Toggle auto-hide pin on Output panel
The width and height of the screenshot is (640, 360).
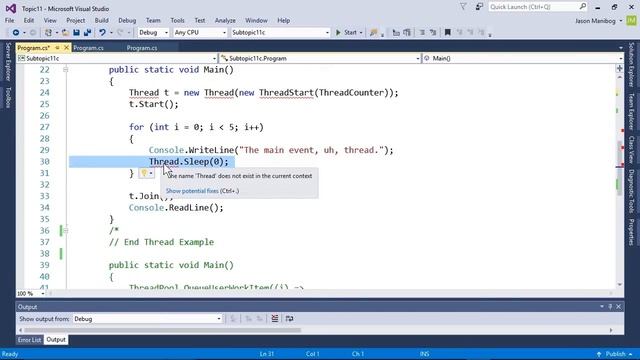610,307
